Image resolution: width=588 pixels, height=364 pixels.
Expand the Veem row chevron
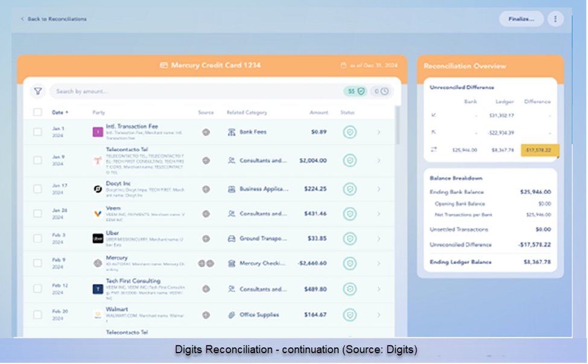pyautogui.click(x=379, y=214)
